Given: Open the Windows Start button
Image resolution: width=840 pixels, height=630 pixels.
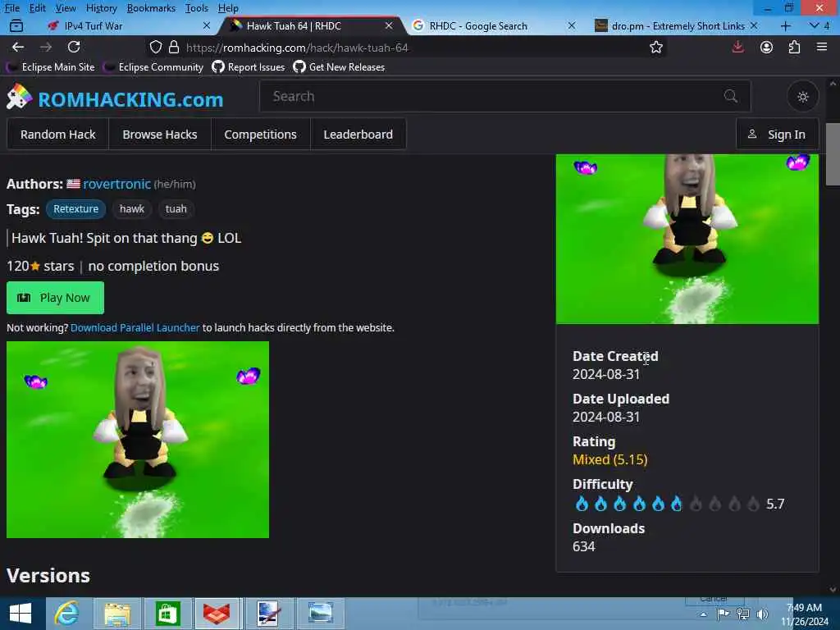Looking at the screenshot, I should pyautogui.click(x=21, y=614).
